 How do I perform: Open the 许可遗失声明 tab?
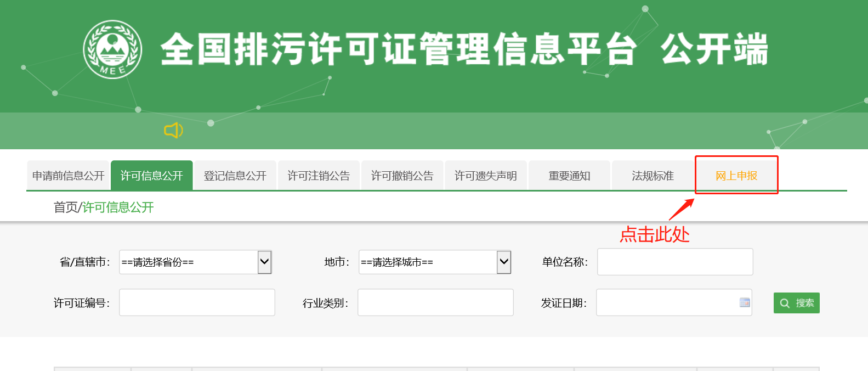coord(485,176)
